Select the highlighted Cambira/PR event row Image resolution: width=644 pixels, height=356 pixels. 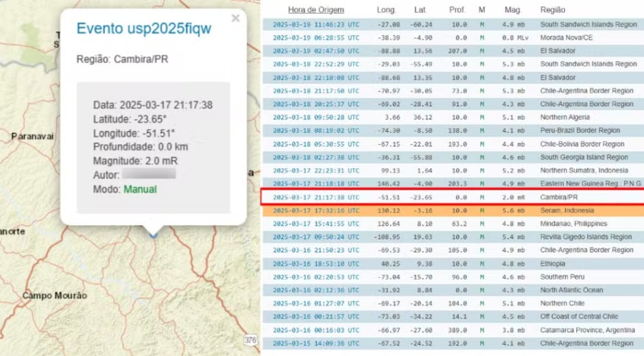point(453,198)
